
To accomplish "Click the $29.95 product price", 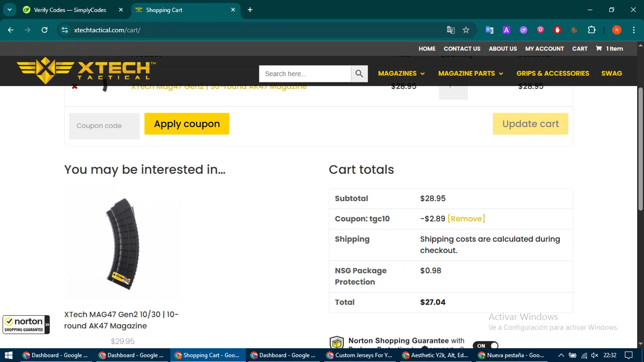I will (x=123, y=341).
